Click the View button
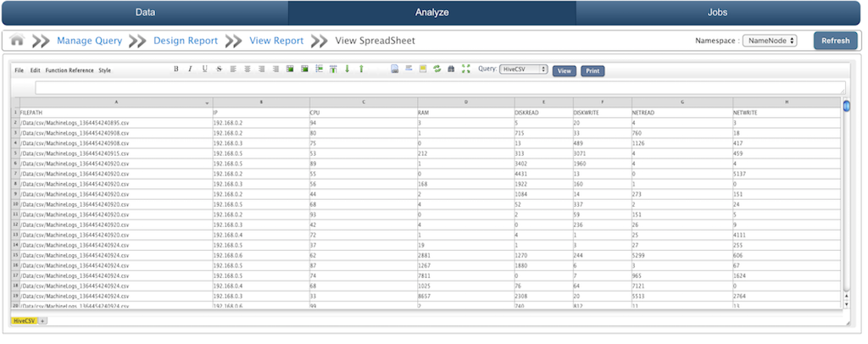Image resolution: width=868 pixels, height=344 pixels. pyautogui.click(x=564, y=71)
